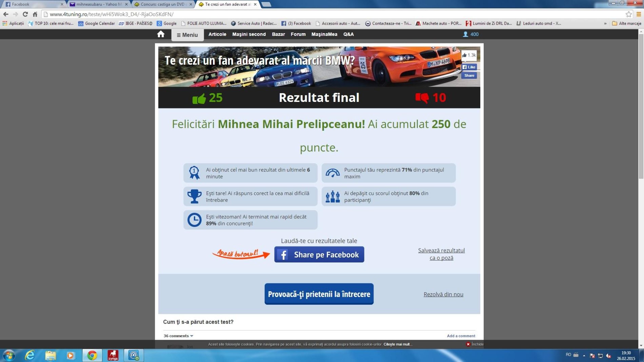Show hidden system tray icons arrow

[x=584, y=356]
